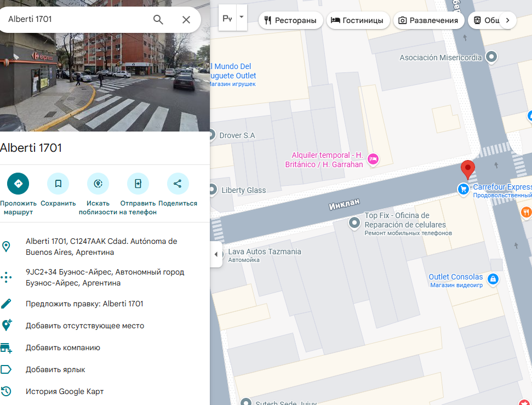
Task: Select the Рестораны category chip
Action: click(290, 20)
